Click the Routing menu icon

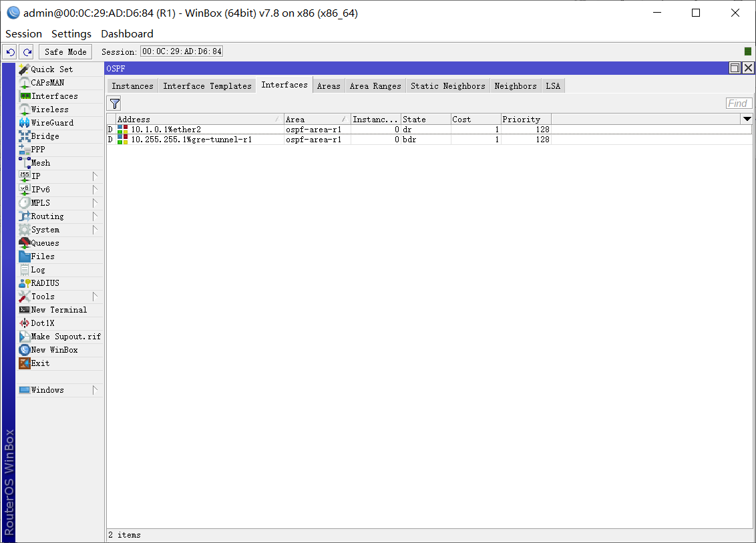pos(24,216)
